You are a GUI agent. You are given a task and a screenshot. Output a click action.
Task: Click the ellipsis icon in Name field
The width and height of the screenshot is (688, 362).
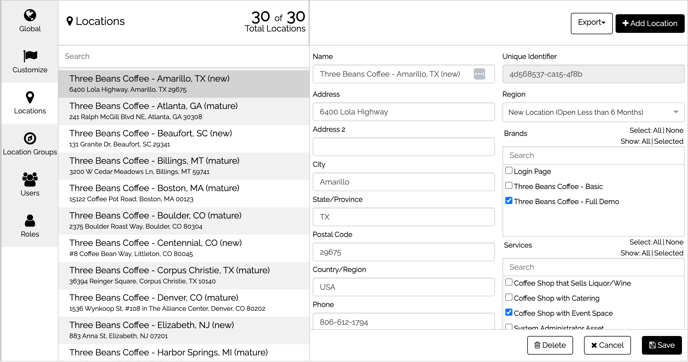click(479, 74)
